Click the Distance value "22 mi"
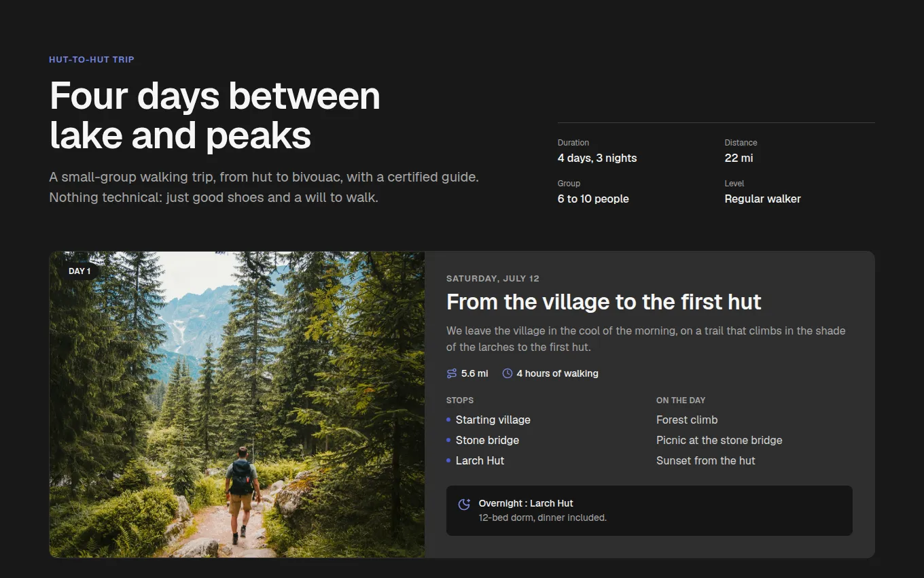 (x=739, y=158)
